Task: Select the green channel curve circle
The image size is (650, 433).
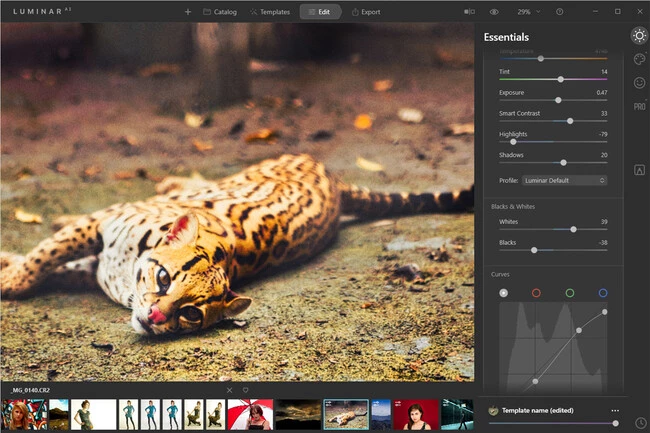Action: [569, 293]
